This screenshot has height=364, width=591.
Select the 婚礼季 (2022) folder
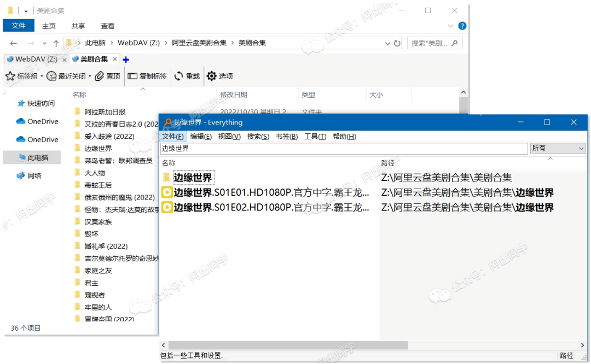tap(106, 246)
